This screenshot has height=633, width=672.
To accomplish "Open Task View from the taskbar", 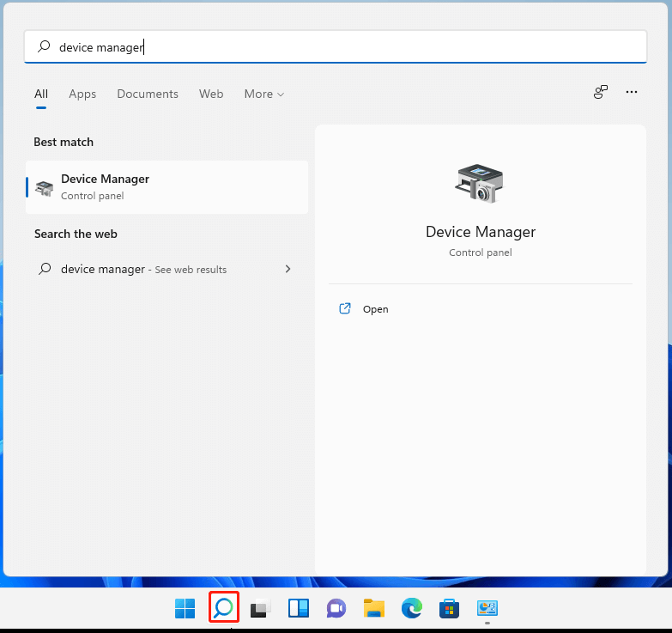I will coord(260,609).
